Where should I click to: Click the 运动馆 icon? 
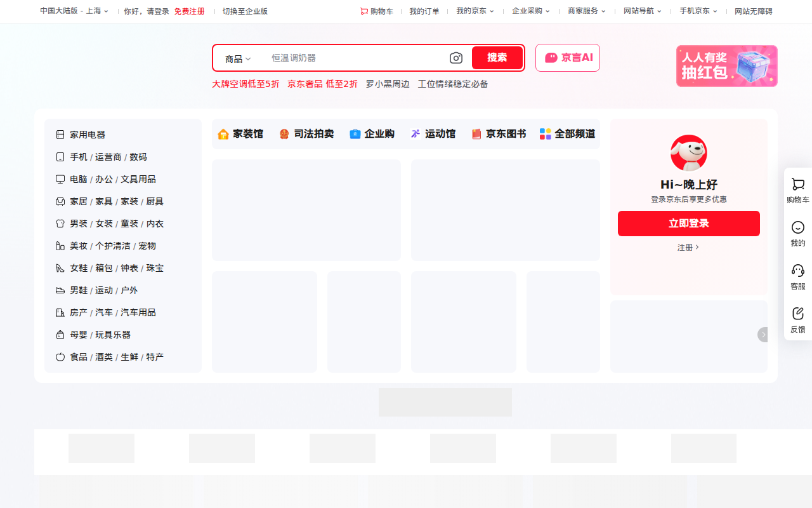pyautogui.click(x=416, y=134)
